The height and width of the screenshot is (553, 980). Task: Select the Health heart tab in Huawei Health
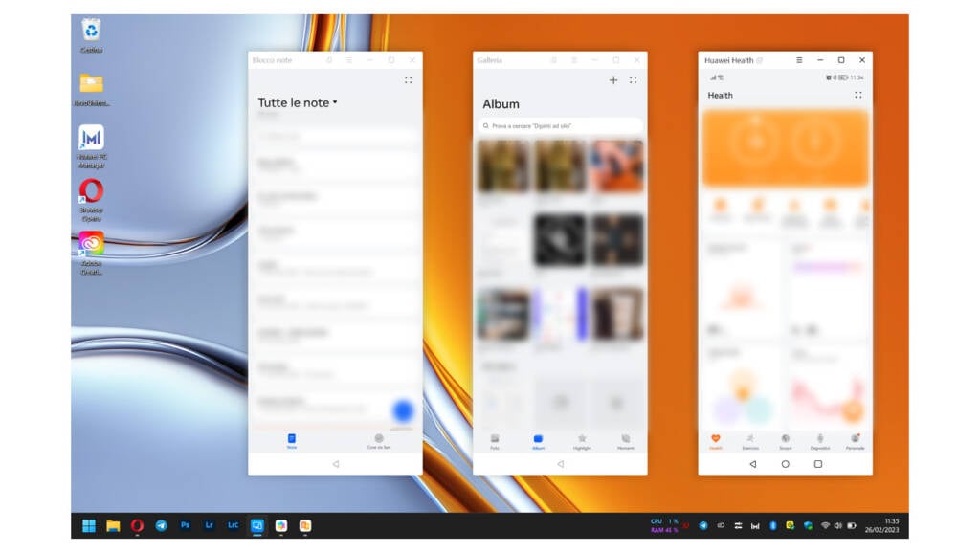(716, 442)
